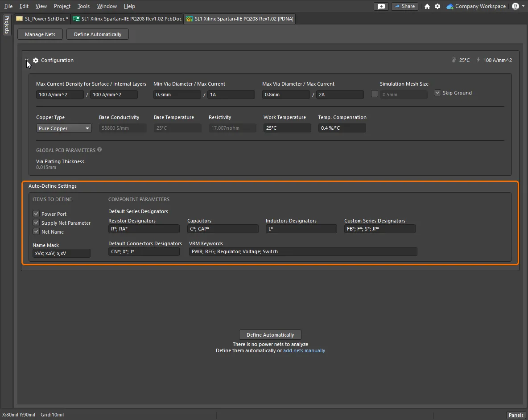Screen dimensions: 528x420
Task: Toggle the Supply Net Parameter checkbox
Action: [36, 222]
